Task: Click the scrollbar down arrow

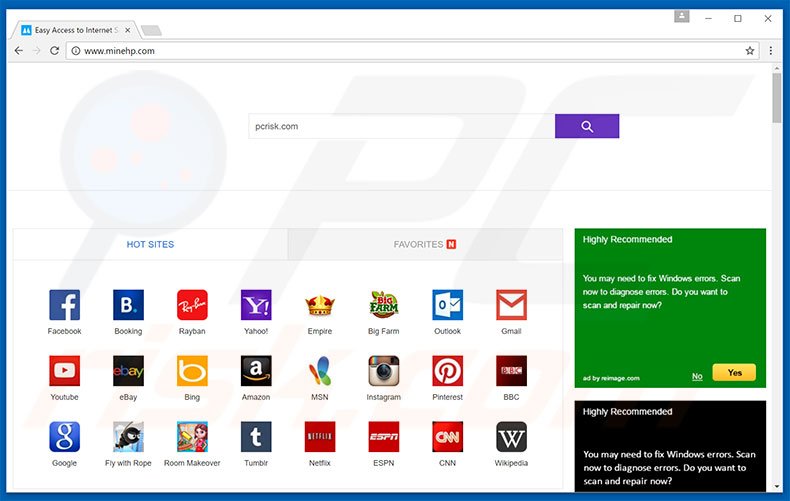Action: coord(776,486)
